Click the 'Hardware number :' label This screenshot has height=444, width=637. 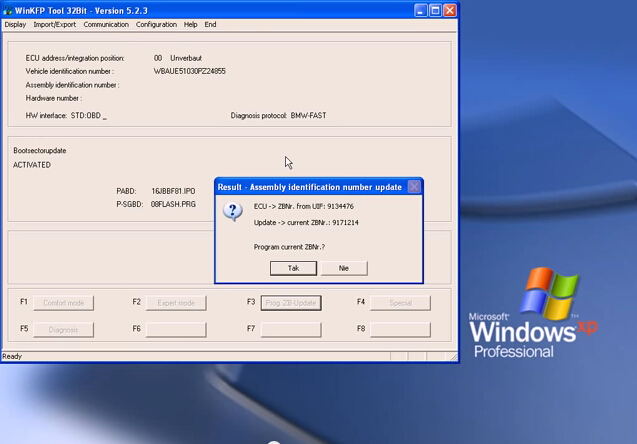[54, 98]
